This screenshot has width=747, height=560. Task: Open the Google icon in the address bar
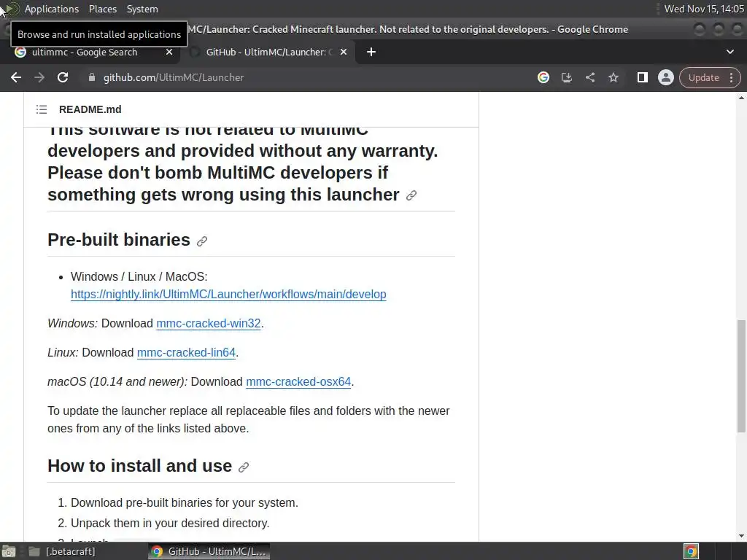pos(543,77)
